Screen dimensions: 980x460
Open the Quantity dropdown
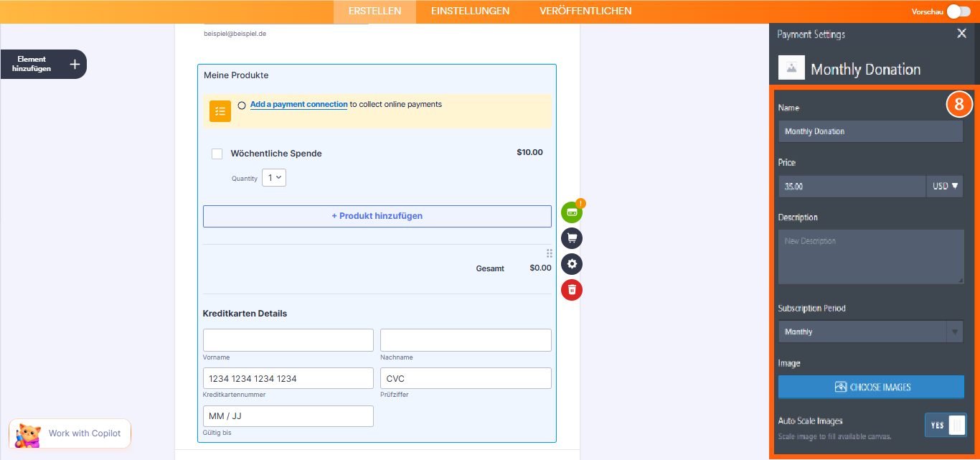(x=274, y=177)
